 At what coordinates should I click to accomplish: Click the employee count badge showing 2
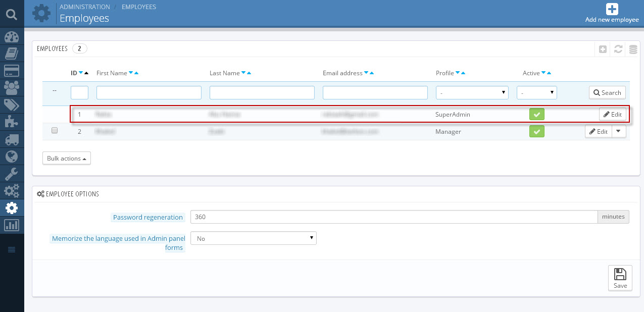click(x=80, y=48)
